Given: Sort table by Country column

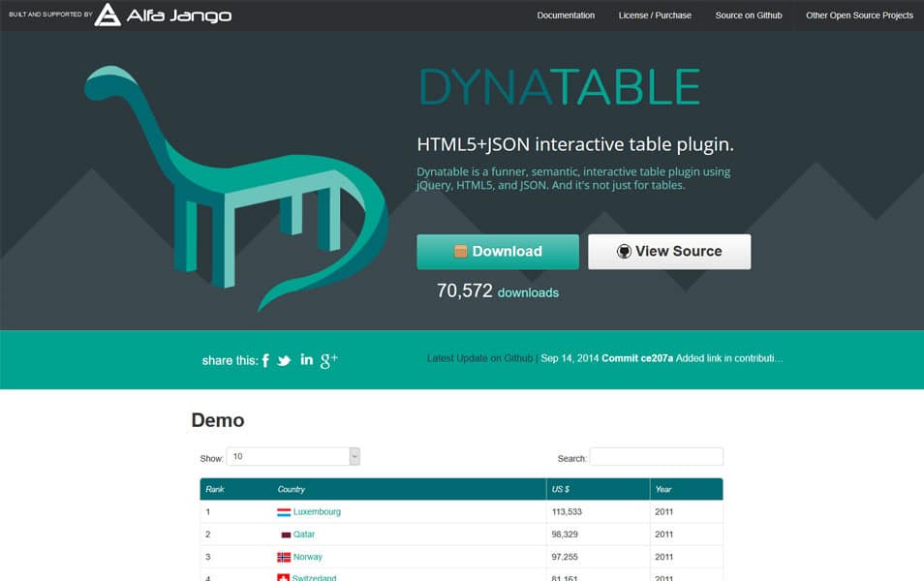Looking at the screenshot, I should tap(292, 489).
